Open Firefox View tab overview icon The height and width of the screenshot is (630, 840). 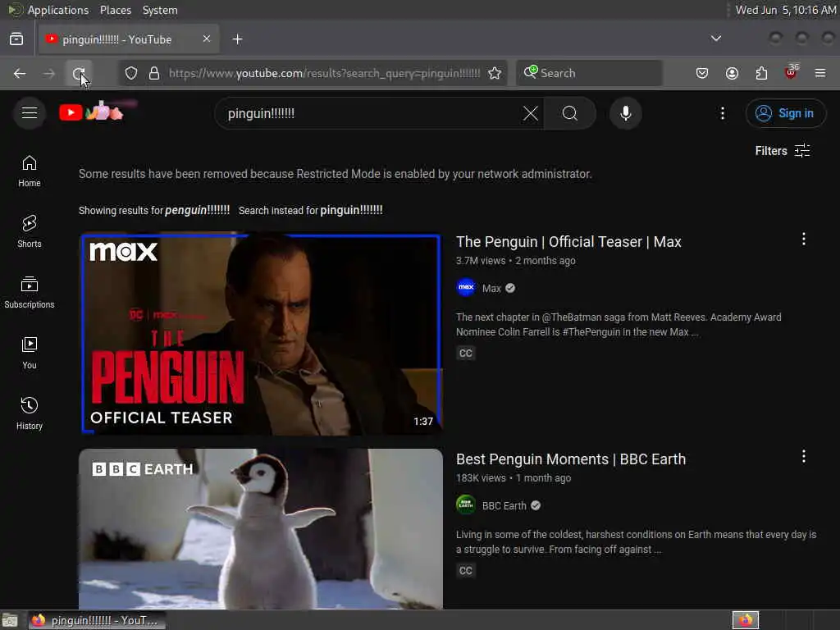coord(16,39)
